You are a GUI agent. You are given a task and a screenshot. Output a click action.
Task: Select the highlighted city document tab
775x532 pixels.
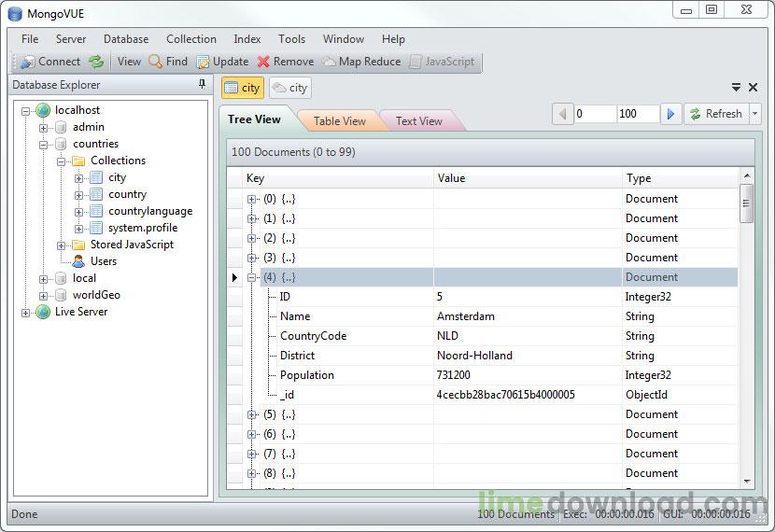click(243, 88)
